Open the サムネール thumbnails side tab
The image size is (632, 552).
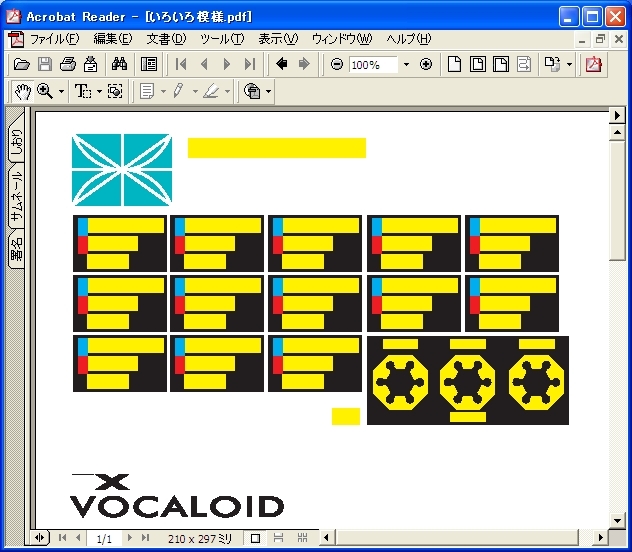(x=16, y=196)
